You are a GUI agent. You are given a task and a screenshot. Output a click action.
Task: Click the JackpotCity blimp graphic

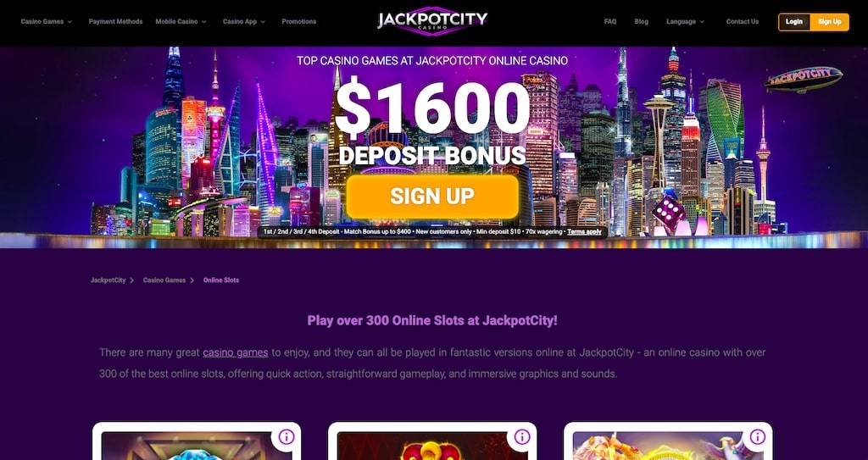tap(804, 79)
